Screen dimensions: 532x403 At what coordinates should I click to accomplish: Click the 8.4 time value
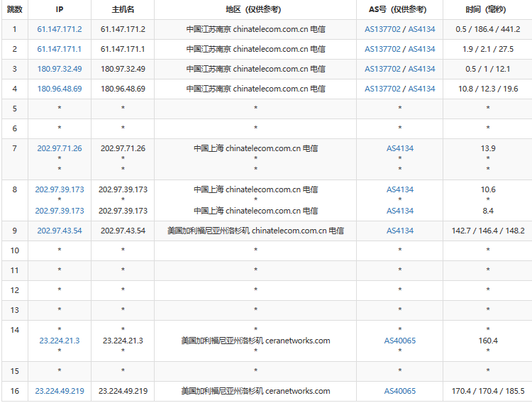point(488,211)
